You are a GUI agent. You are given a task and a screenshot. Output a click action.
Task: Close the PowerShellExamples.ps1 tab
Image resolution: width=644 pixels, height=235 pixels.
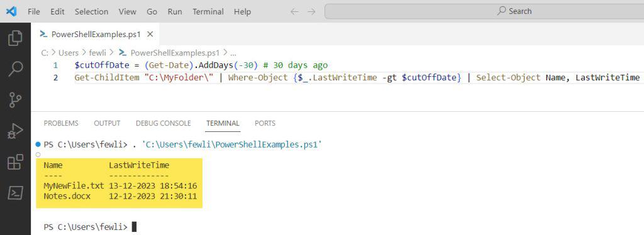[150, 35]
